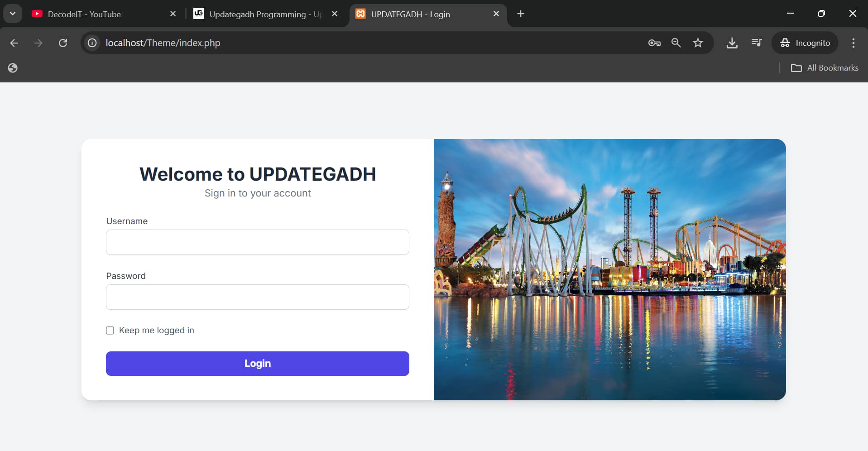Image resolution: width=868 pixels, height=451 pixels.
Task: Bookmark this page with the star
Action: pyautogui.click(x=698, y=43)
